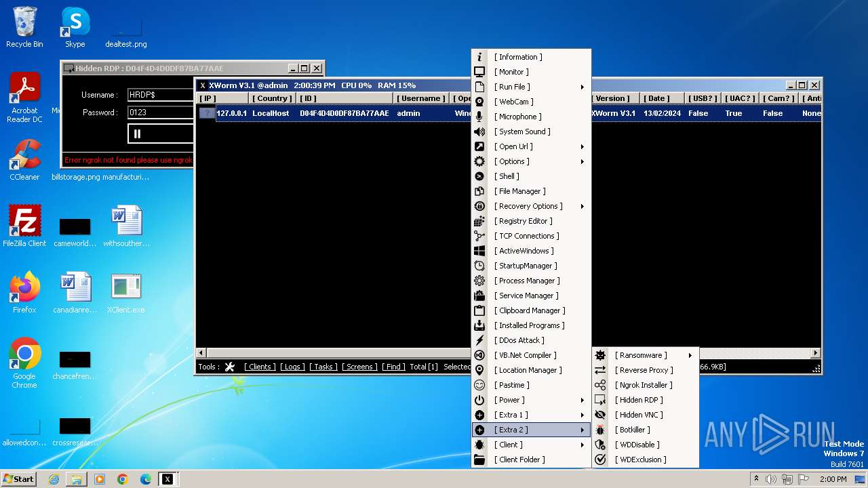Expand the Extra 1 submenu arrow
Image resolution: width=868 pixels, height=488 pixels.
click(x=583, y=415)
